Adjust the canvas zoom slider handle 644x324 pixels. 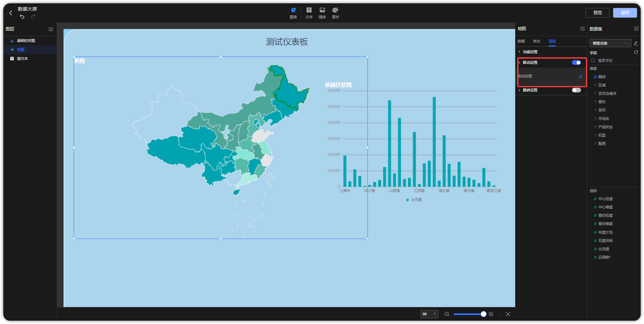(483, 314)
